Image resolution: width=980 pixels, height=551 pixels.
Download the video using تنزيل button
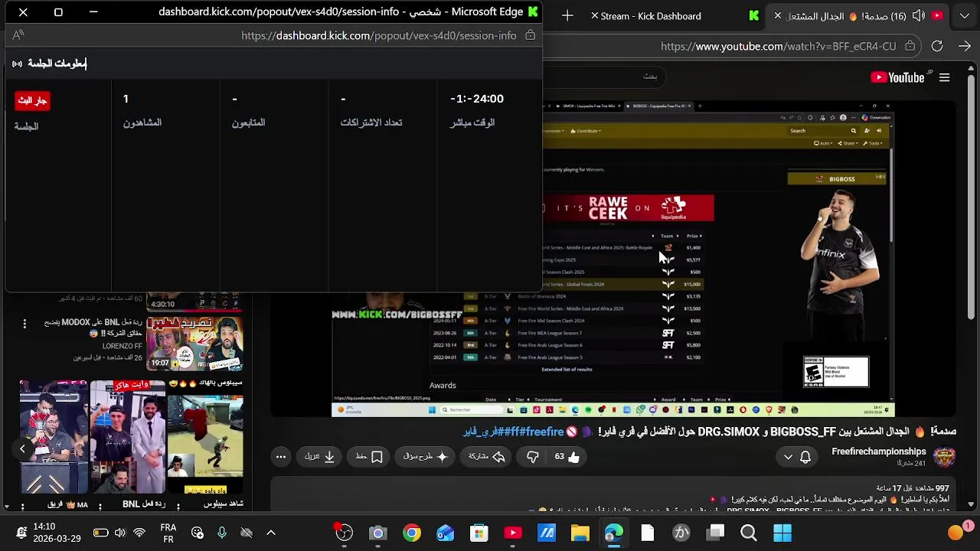pyautogui.click(x=320, y=457)
